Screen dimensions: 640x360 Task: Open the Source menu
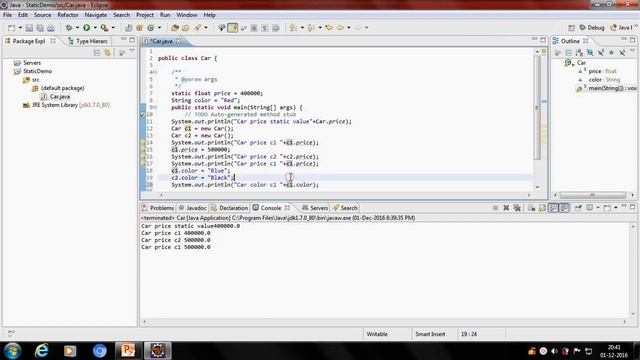[42, 15]
